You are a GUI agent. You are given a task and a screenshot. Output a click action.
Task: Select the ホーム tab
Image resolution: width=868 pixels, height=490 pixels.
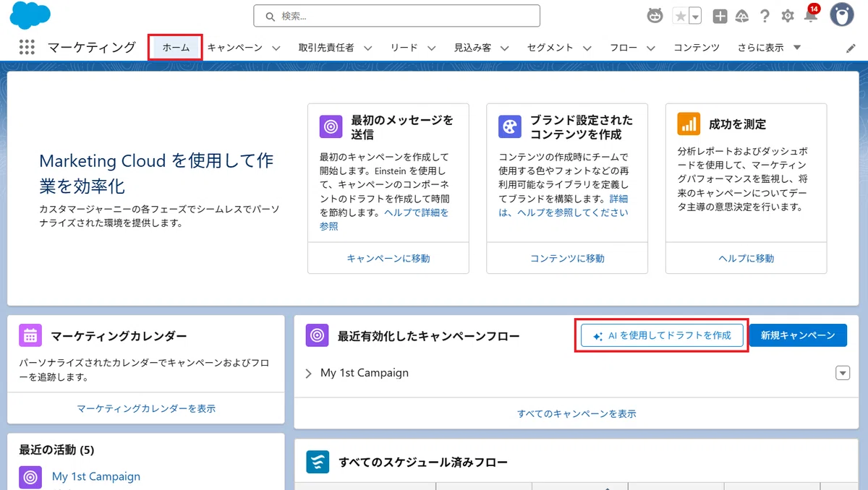[x=176, y=48]
